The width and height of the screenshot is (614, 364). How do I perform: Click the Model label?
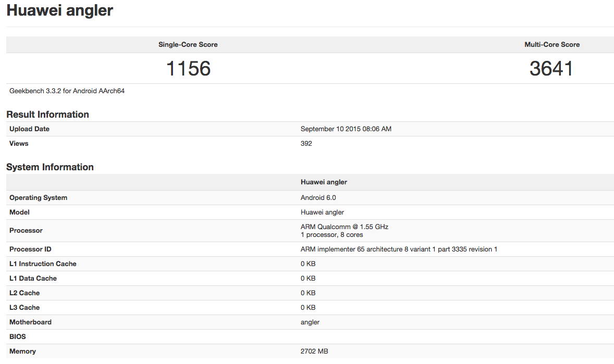(20, 212)
